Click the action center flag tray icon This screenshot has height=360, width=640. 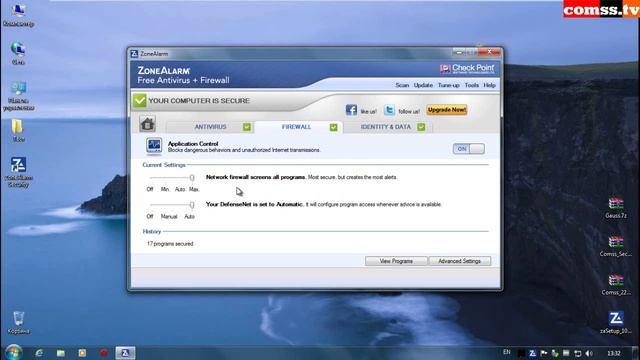pyautogui.click(x=544, y=353)
